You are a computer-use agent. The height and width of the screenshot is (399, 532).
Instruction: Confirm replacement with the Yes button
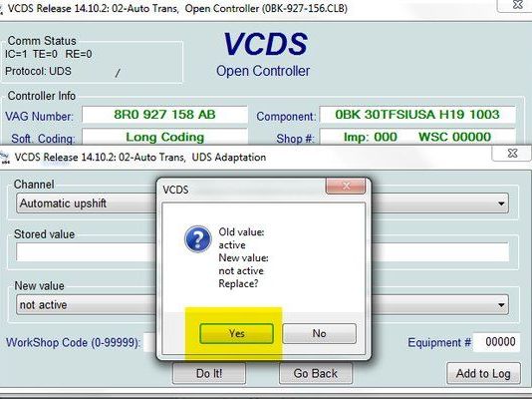pyautogui.click(x=236, y=333)
